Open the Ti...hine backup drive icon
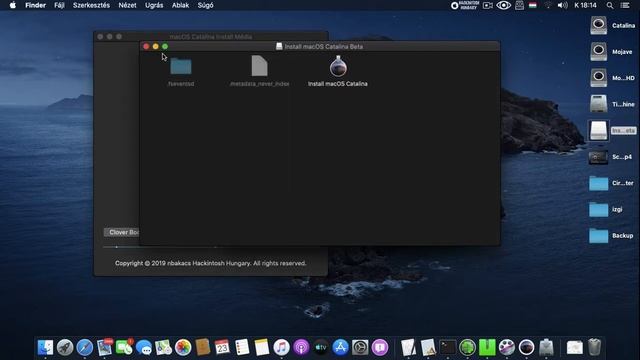This screenshot has height=360, width=640. point(598,104)
